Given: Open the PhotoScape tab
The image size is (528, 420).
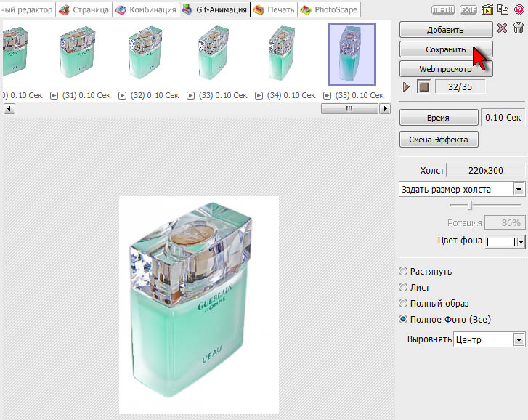Looking at the screenshot, I should click(329, 9).
